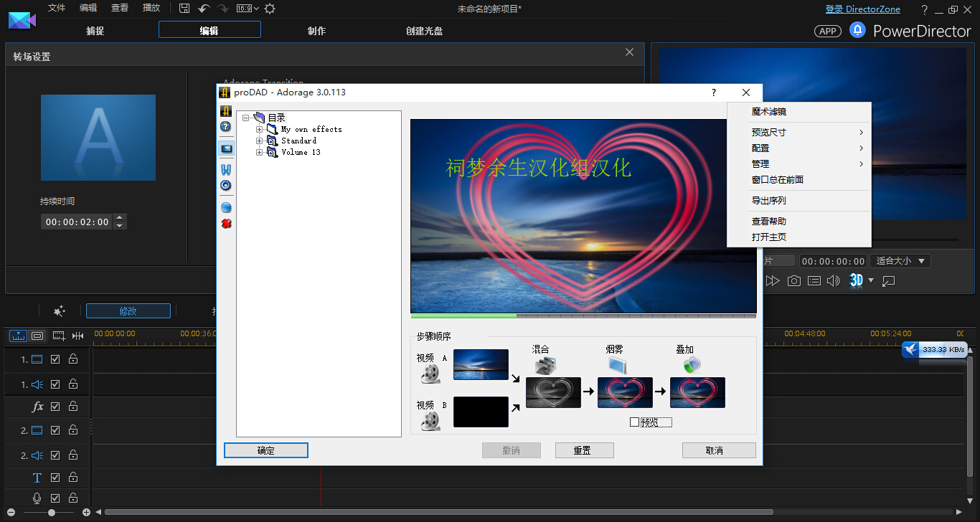Lock video track 1 with its padlock
The image size is (980, 522).
pos(73,359)
